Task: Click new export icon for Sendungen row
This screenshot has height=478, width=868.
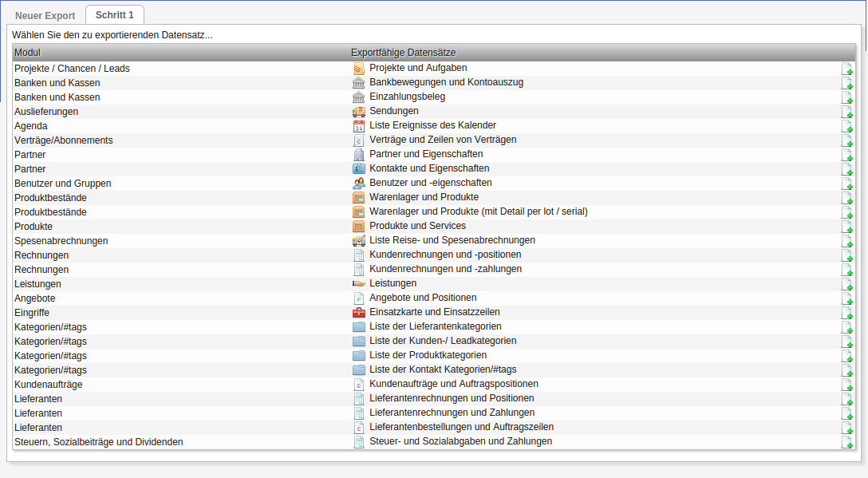Action: pyautogui.click(x=847, y=112)
